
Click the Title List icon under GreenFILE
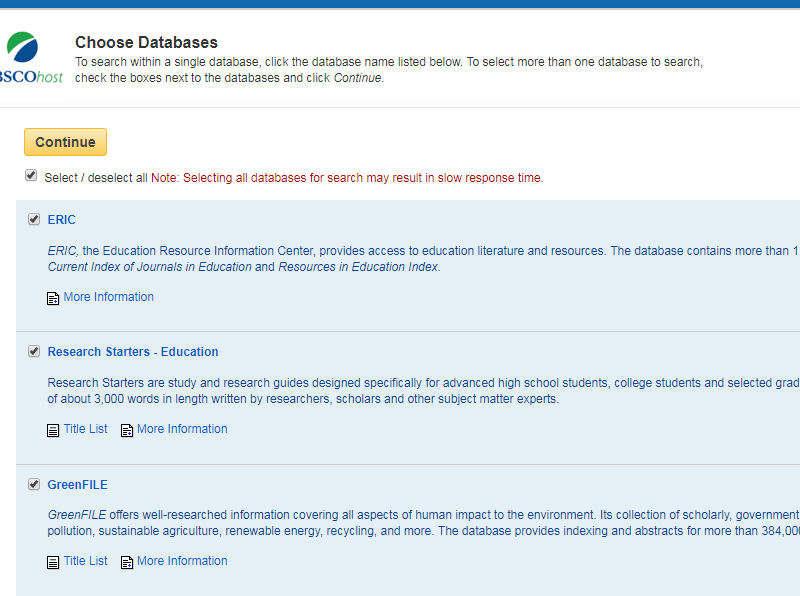[x=53, y=562]
